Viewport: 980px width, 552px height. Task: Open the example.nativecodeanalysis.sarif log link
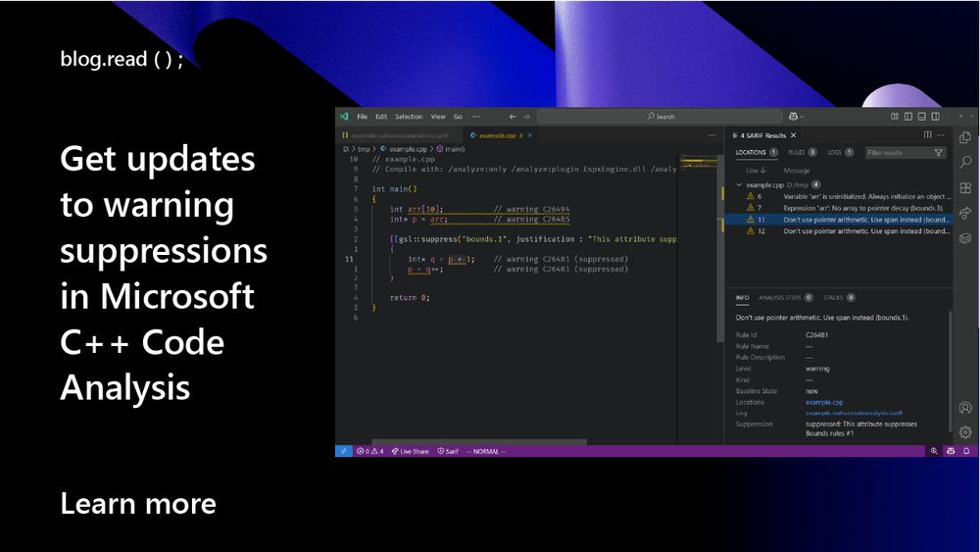(x=854, y=413)
